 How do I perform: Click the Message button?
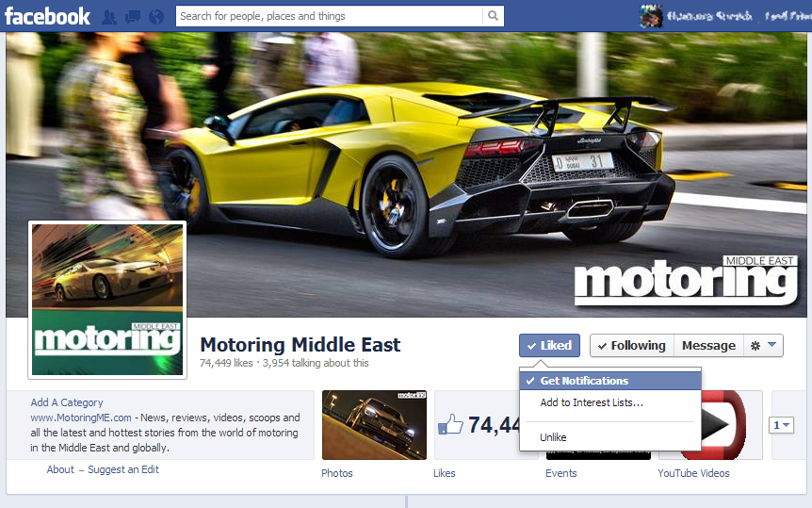click(708, 346)
